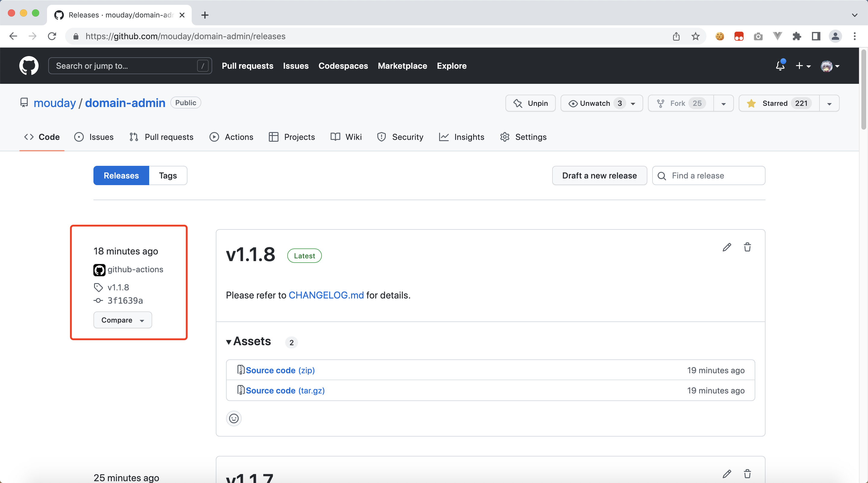Open Chrome three-dot menu
868x483 pixels.
[854, 36]
